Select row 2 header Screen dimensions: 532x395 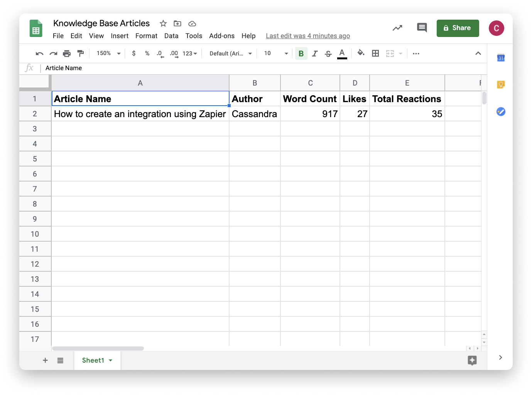point(35,114)
